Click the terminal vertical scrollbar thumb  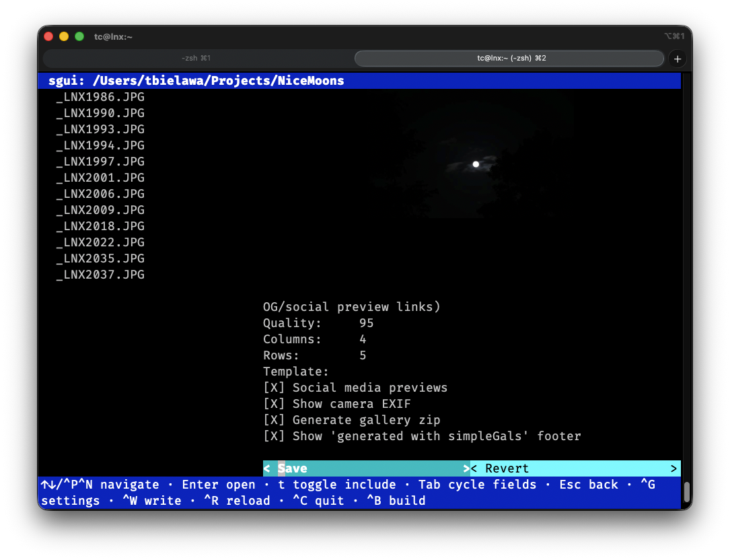[x=687, y=491]
